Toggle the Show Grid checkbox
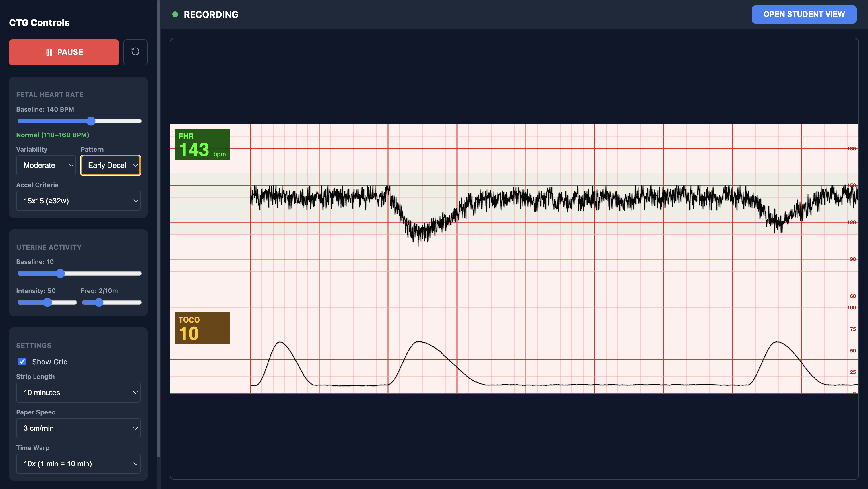The image size is (868, 489). (x=22, y=362)
